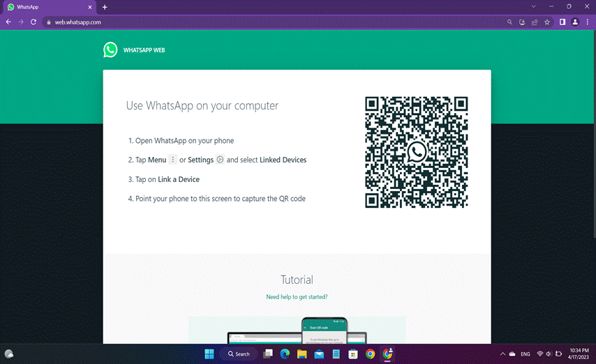
Task: Open a new browser tab
Action: tap(105, 7)
